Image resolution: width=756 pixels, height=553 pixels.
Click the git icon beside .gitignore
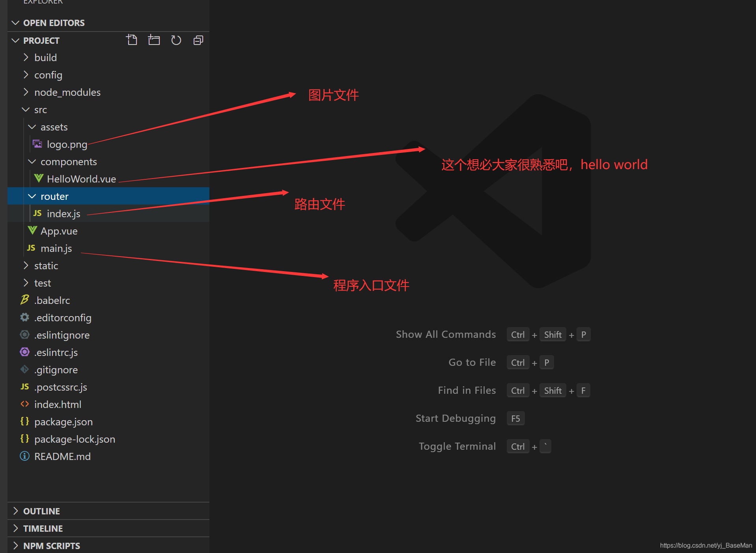(24, 369)
